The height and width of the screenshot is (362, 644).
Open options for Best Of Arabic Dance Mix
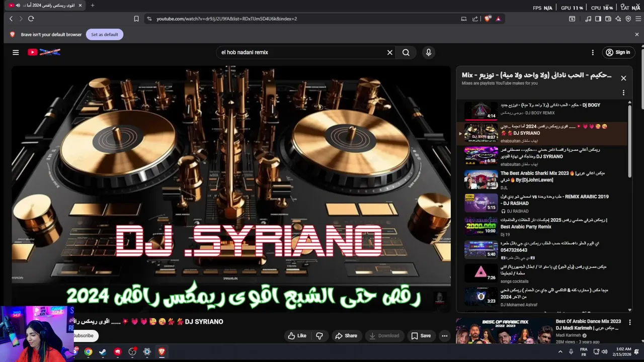coord(629,322)
